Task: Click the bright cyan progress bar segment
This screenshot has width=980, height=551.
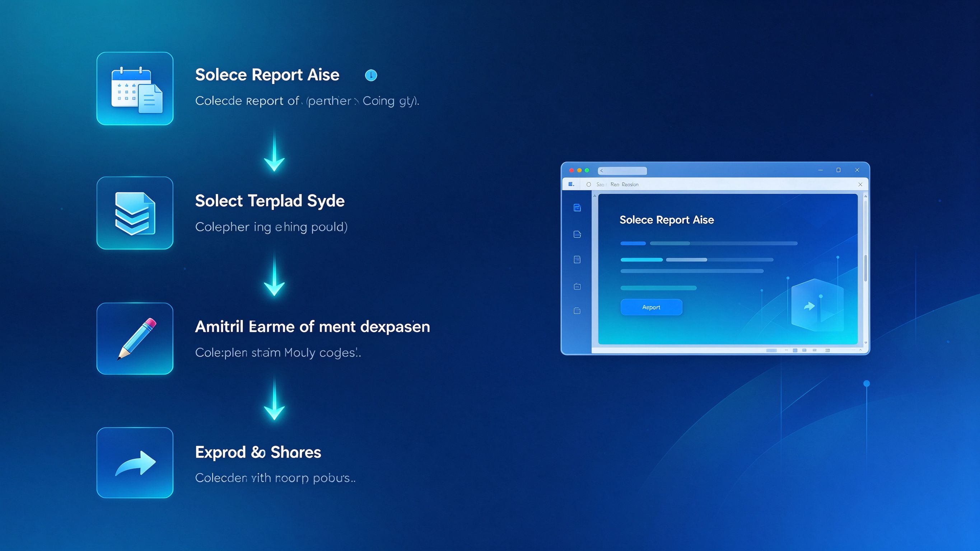Action: tap(641, 260)
